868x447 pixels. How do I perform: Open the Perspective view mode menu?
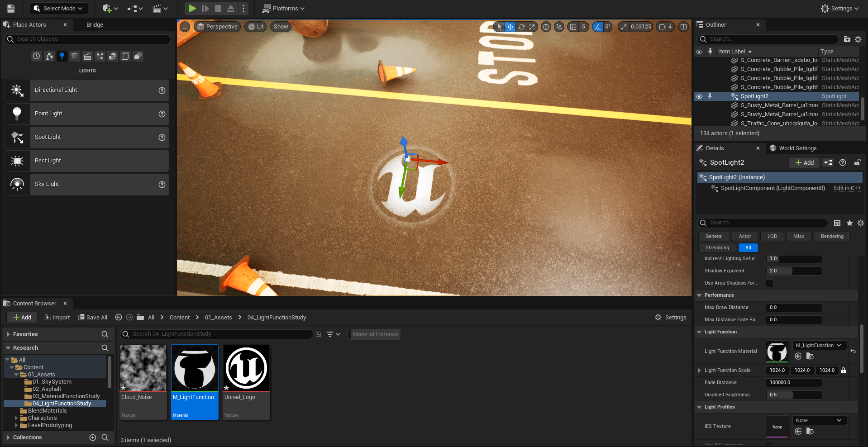coord(217,27)
